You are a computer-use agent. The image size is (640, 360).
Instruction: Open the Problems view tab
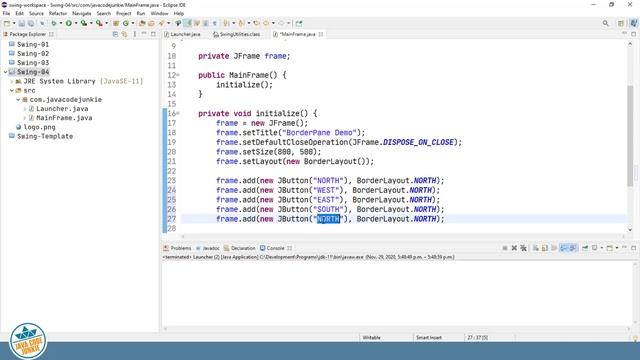177,248
